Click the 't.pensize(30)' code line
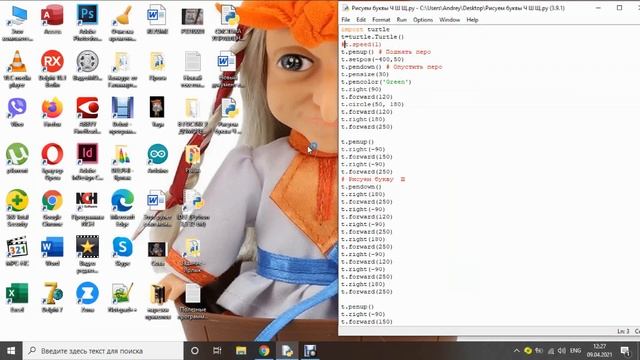 [x=365, y=74]
